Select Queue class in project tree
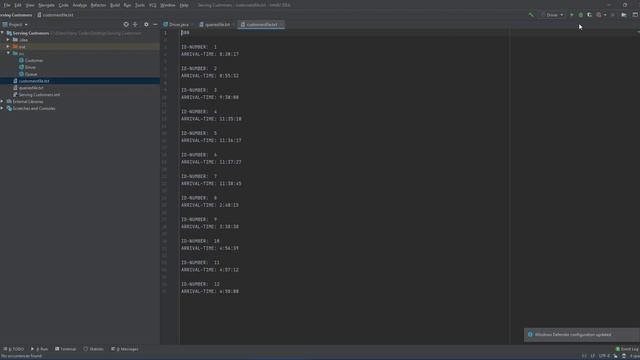Viewport: 640px width, 360px height. [31, 74]
